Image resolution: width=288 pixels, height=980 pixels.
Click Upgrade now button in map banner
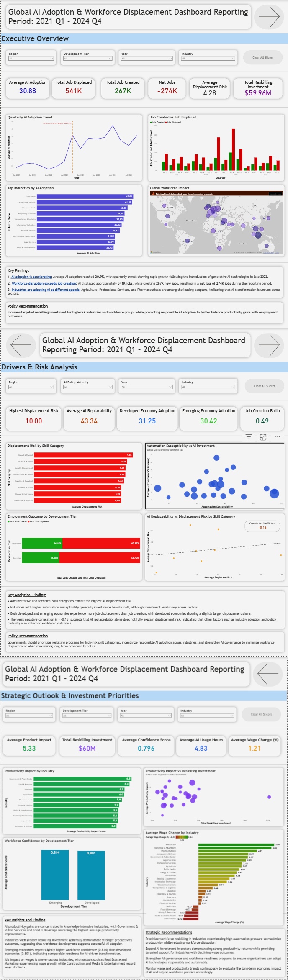[x=275, y=194]
